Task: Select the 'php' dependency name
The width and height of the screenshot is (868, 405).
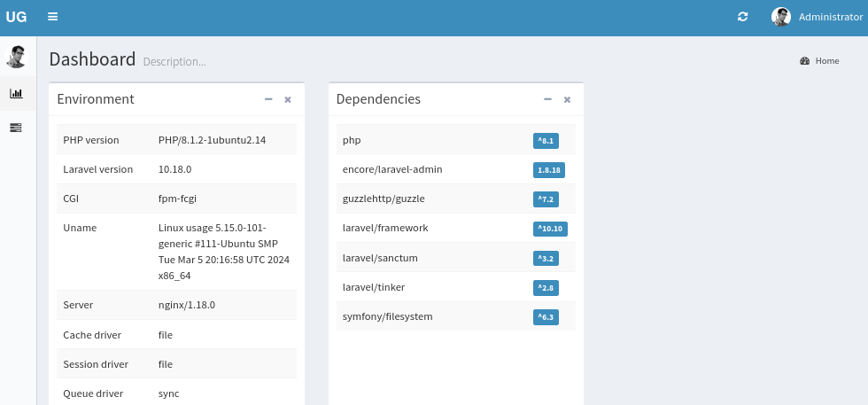Action: (352, 141)
